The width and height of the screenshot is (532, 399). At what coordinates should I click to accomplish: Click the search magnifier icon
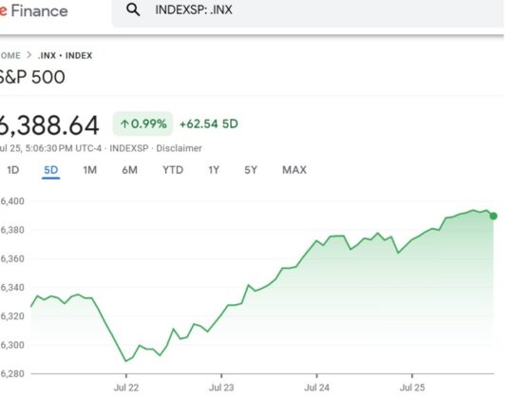(133, 9)
